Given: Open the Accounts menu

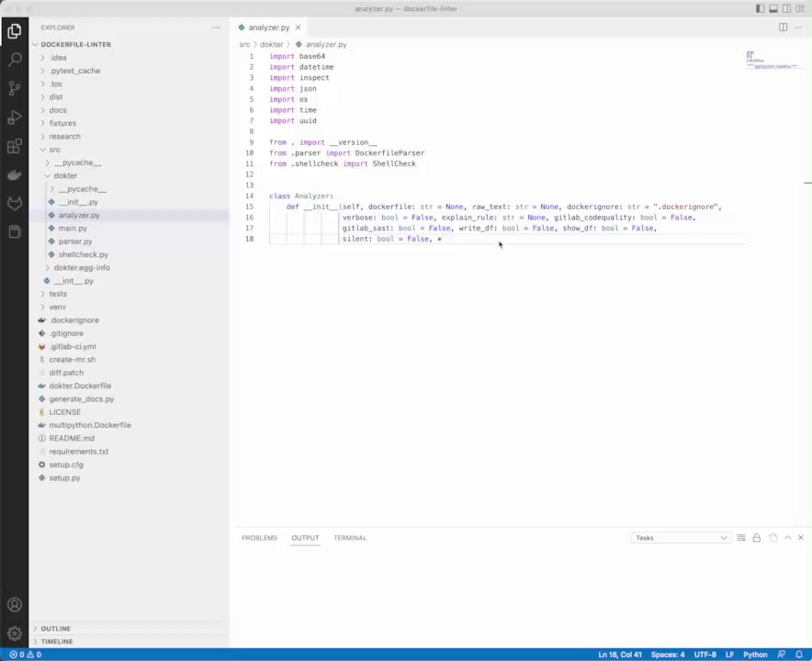Looking at the screenshot, I should (x=15, y=605).
